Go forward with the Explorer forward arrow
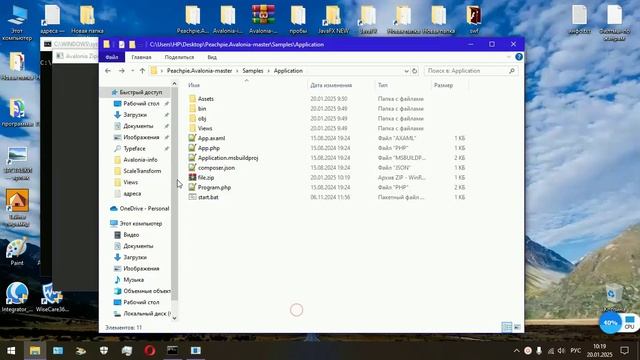The image size is (640, 360). pos(122,71)
